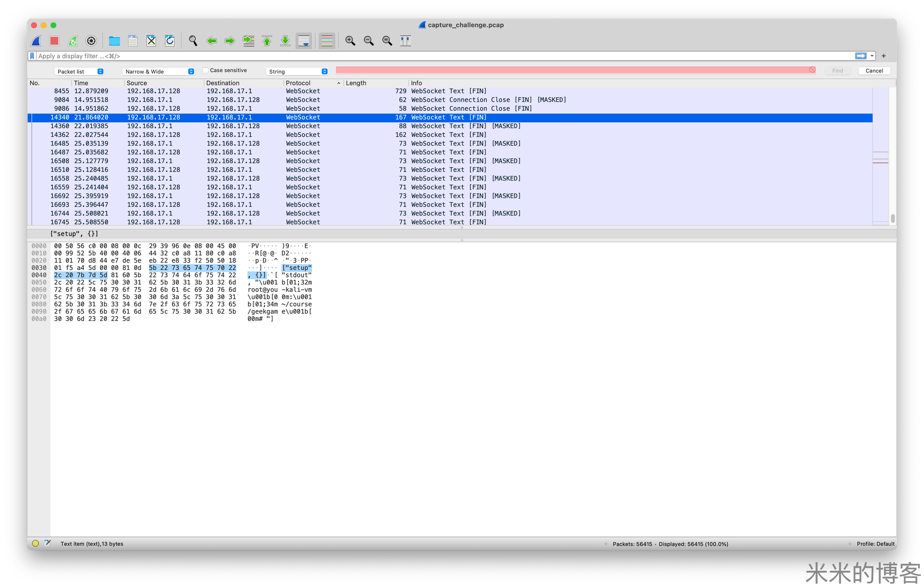The height and width of the screenshot is (586, 924).
Task: Click the expert information yellow circle
Action: [36, 543]
